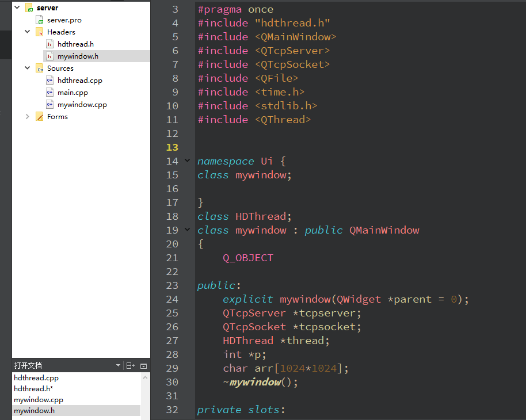Click <QMainWindow> in the include line
Screen dimensions: 526x420
[296, 37]
